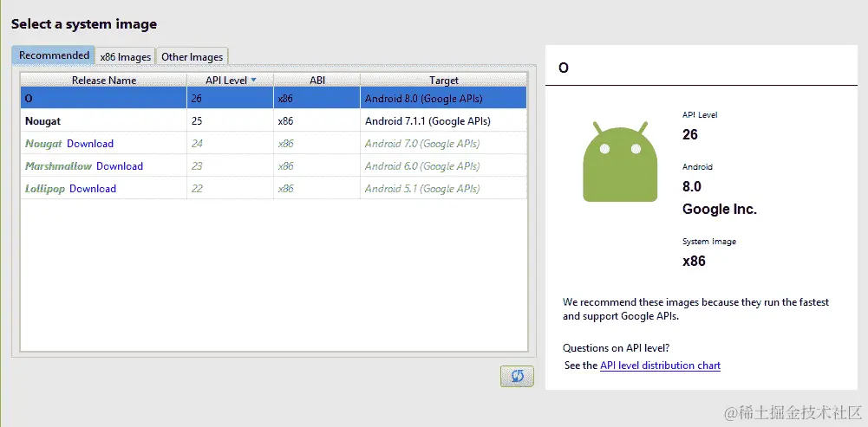Click Android 7.1.1 (Google APIs) target cell

pos(444,120)
